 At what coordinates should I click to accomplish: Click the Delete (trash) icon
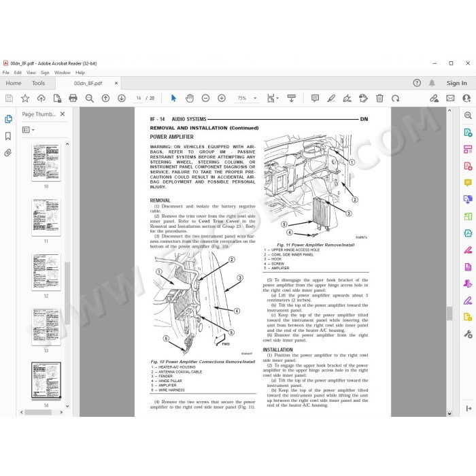(379, 99)
